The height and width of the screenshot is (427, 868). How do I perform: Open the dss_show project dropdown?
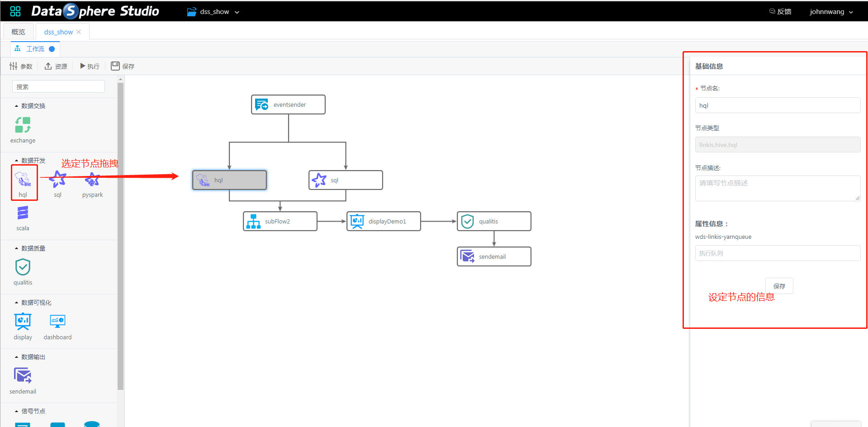(x=213, y=12)
